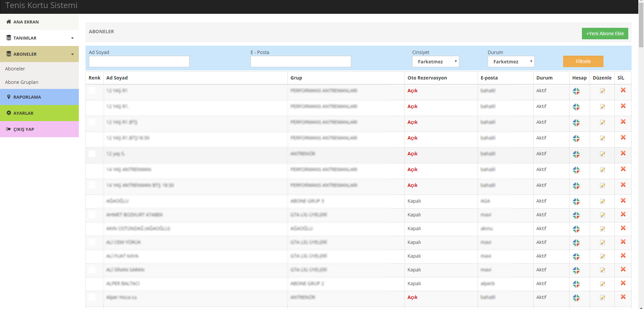Image resolution: width=644 pixels, height=309 pixels.
Task: Open Hesap icon in second table row
Action: coord(576,107)
